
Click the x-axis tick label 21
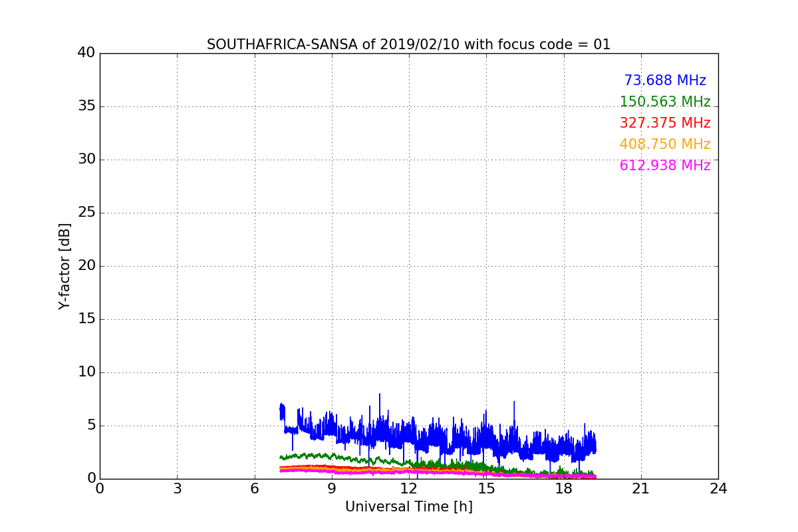pos(641,489)
